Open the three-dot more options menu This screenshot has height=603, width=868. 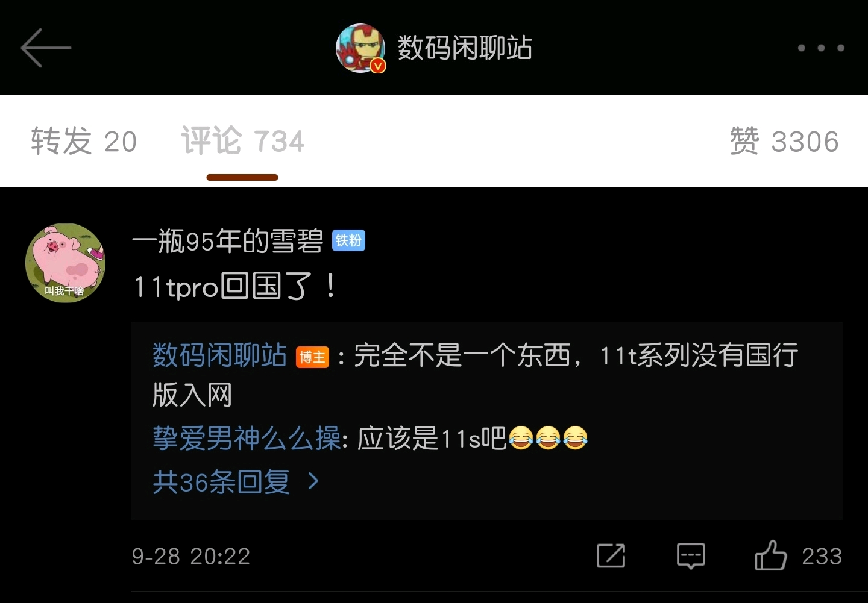[x=821, y=48]
